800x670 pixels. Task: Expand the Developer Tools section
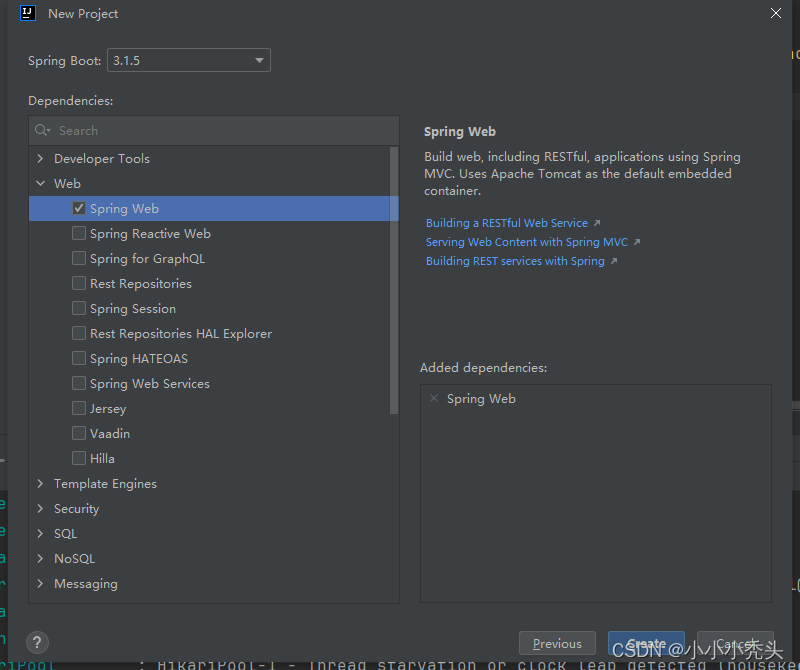pyautogui.click(x=40, y=158)
